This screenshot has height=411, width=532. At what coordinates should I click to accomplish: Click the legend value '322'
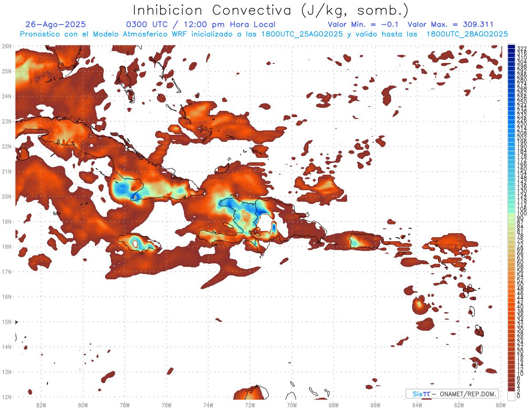[522, 48]
